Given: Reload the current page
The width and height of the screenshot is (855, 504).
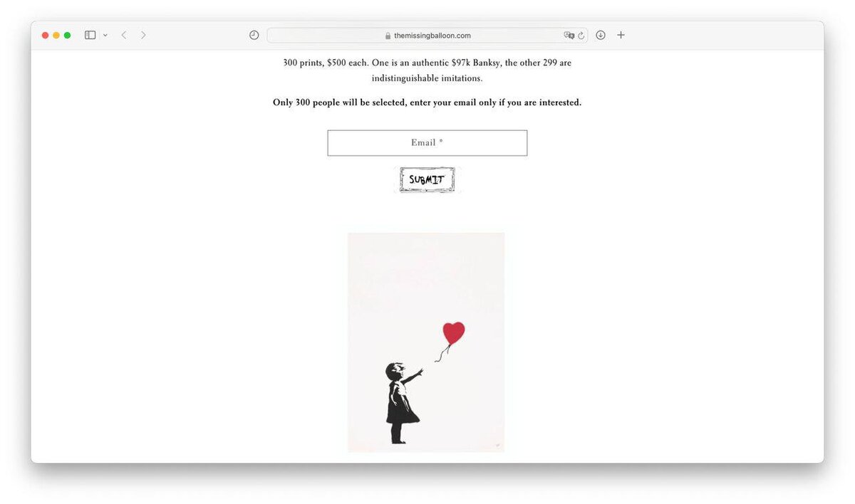Looking at the screenshot, I should pos(581,35).
